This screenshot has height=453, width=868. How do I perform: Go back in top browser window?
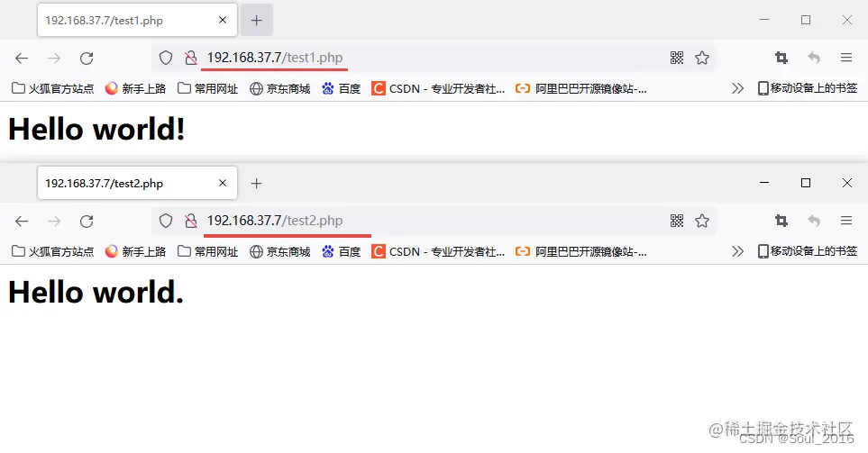pyautogui.click(x=22, y=58)
